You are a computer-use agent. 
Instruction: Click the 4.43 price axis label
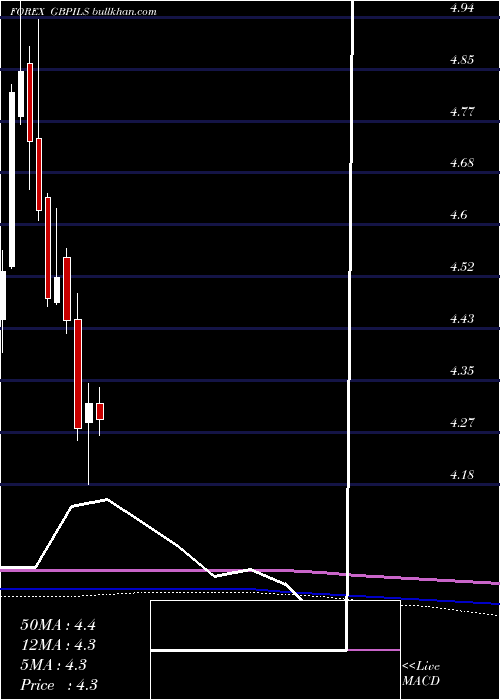[x=462, y=318]
